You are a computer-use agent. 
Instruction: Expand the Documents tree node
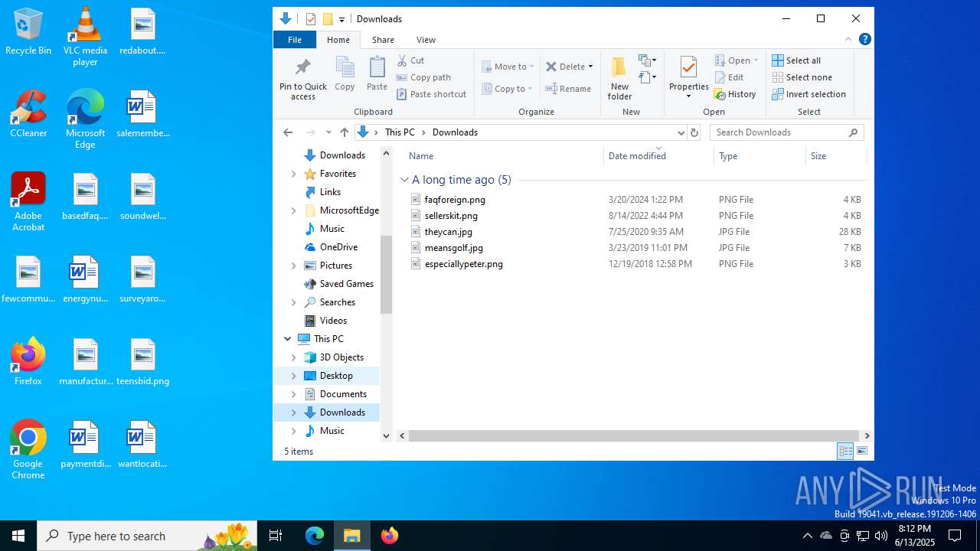293,394
